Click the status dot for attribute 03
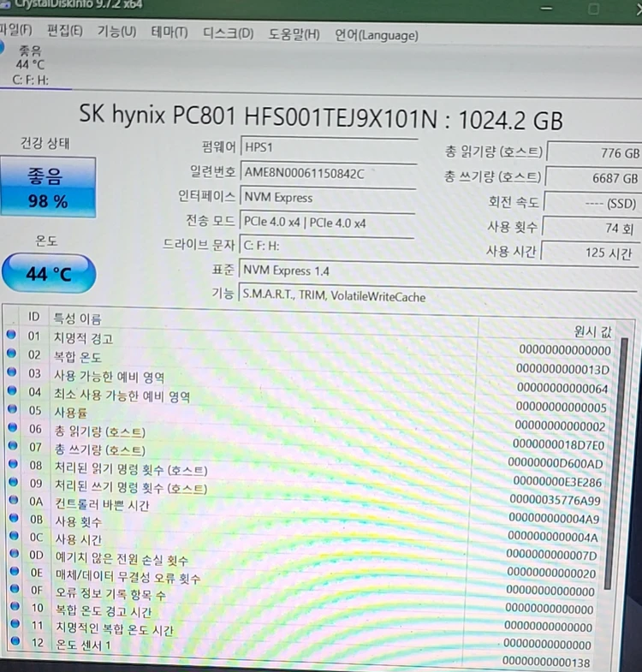 coord(12,372)
